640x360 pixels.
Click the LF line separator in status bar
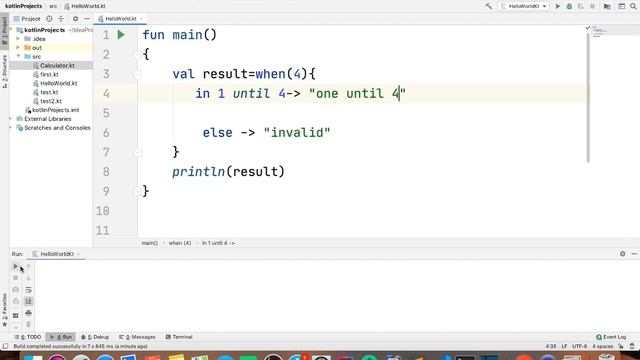564,346
